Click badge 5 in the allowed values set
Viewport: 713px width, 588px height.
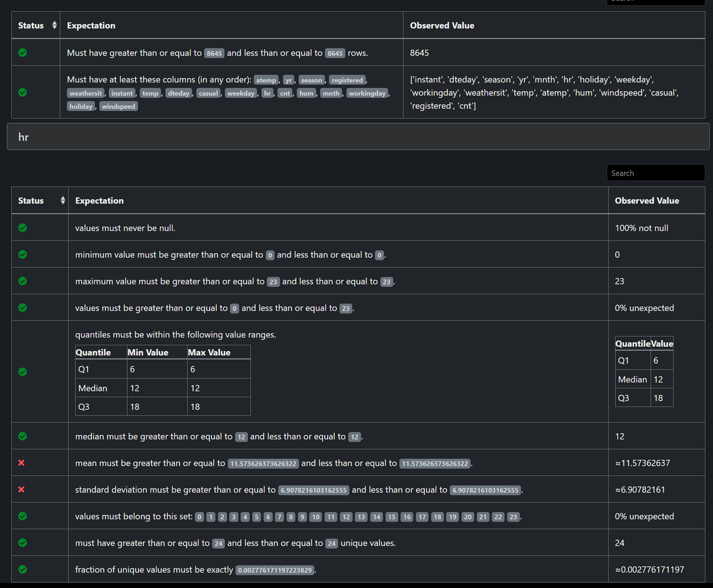pyautogui.click(x=256, y=517)
